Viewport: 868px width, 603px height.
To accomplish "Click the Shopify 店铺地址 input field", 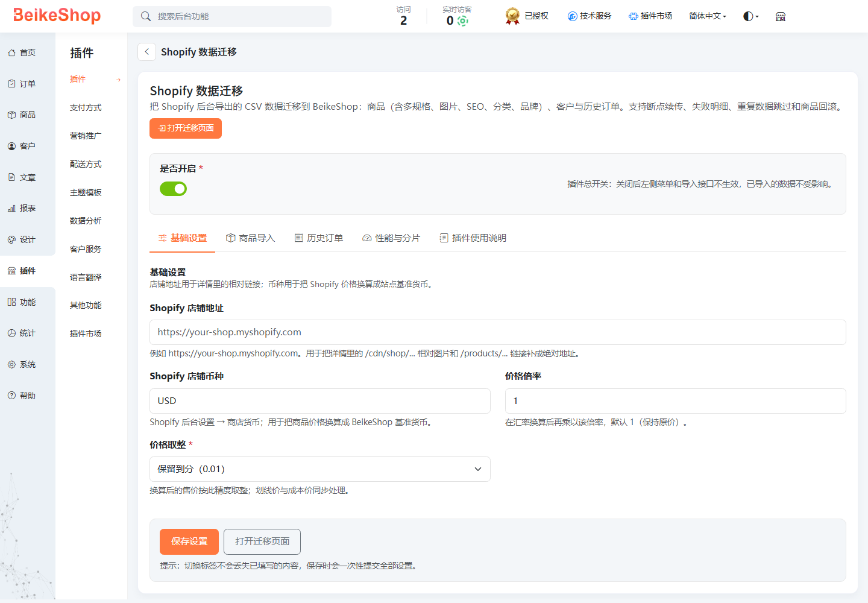I will click(498, 332).
